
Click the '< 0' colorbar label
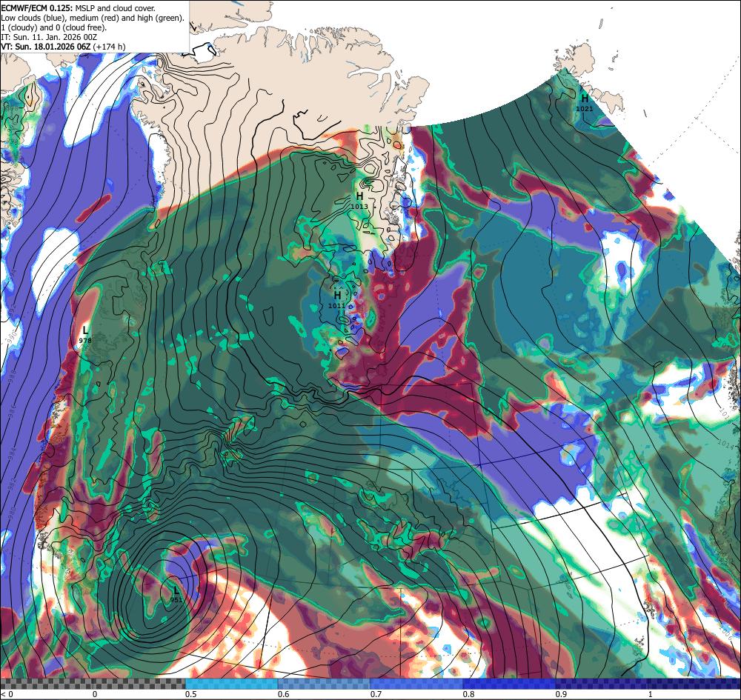point(7,694)
